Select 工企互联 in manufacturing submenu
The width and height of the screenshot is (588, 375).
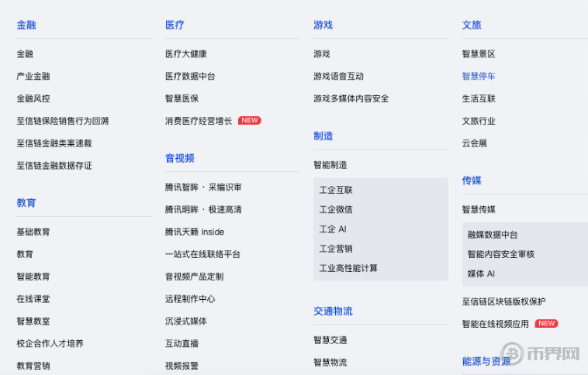[336, 191]
